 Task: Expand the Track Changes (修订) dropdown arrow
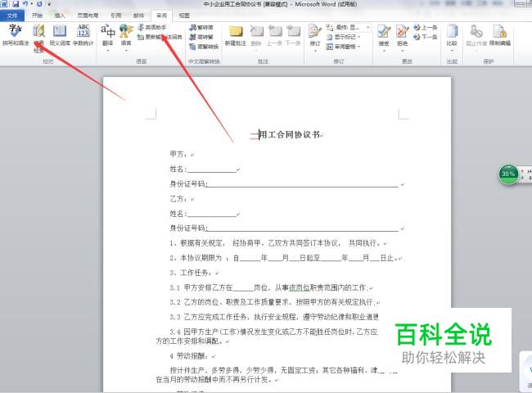(x=315, y=50)
